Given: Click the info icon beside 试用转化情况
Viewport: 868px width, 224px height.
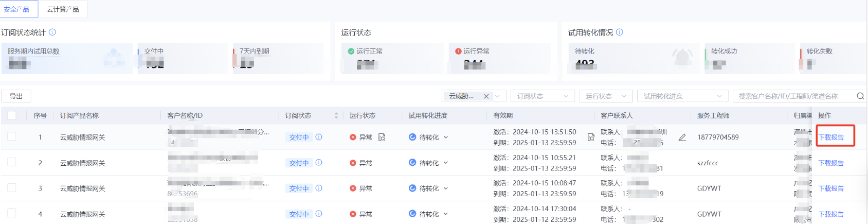Looking at the screenshot, I should point(620,32).
